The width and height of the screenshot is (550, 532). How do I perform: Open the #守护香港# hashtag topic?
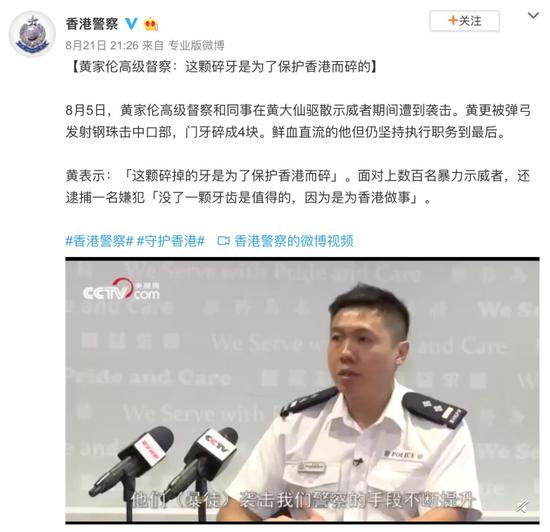(170, 241)
